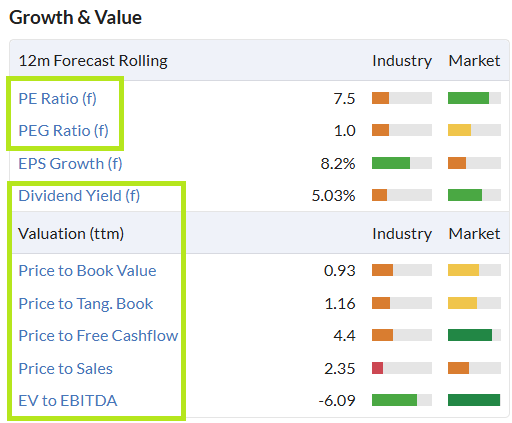Image resolution: width=512 pixels, height=423 pixels.
Task: Click PEG Ratio market rank bar
Action: (474, 130)
